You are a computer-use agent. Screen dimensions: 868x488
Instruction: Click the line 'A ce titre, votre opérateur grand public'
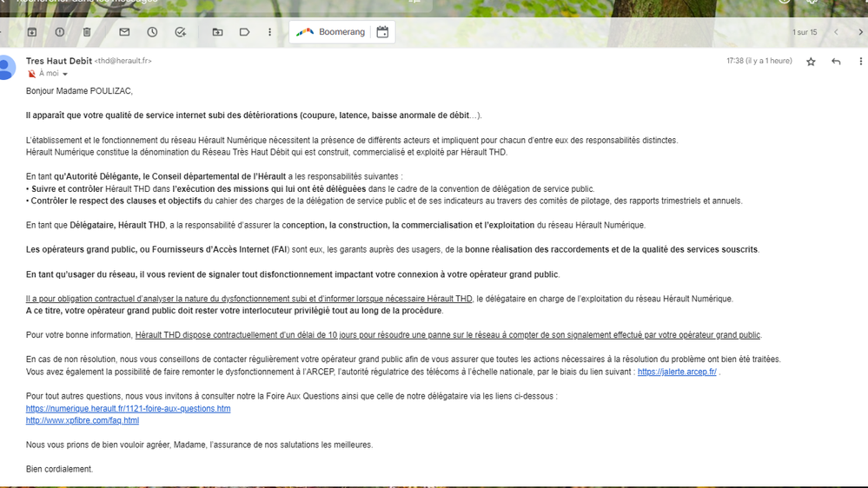235,310
